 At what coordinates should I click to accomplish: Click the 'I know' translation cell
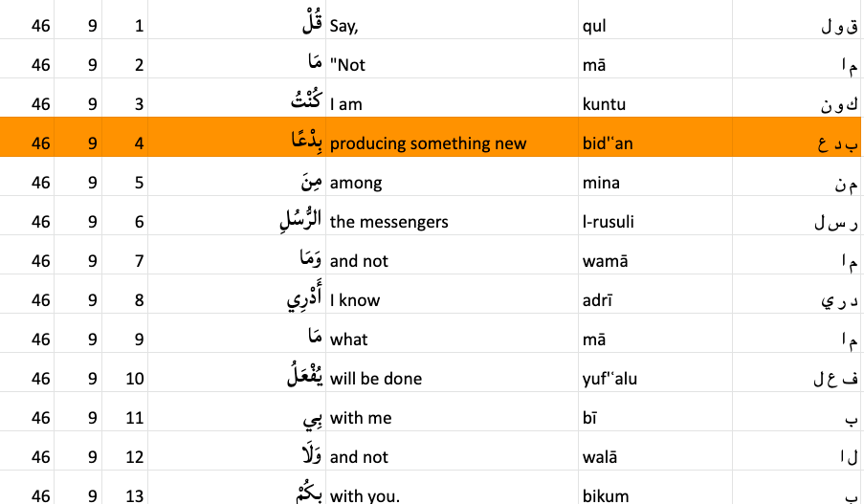355,300
